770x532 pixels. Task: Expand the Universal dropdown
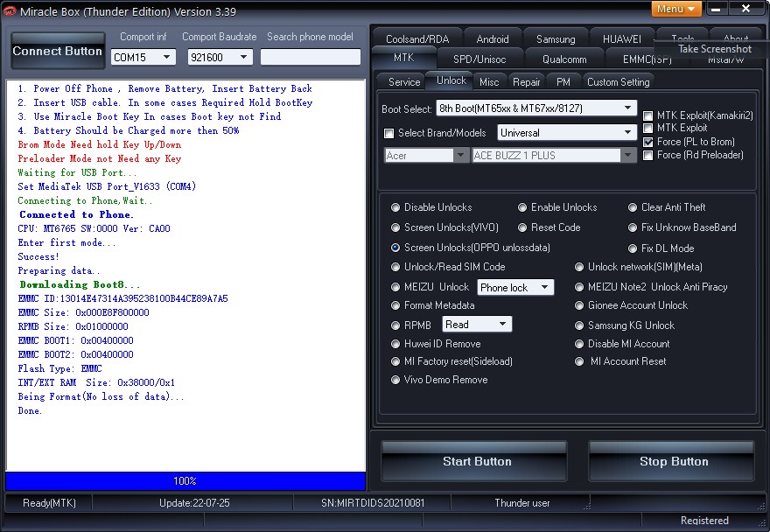point(567,133)
